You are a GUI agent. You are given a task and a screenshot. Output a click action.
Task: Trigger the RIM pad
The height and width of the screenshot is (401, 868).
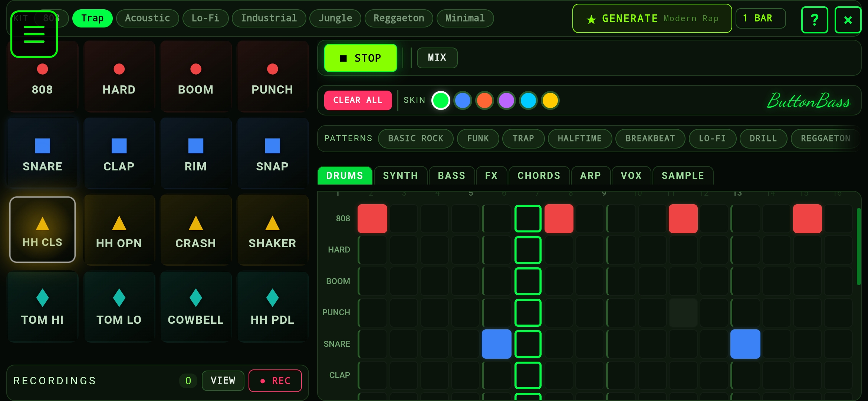coord(196,153)
